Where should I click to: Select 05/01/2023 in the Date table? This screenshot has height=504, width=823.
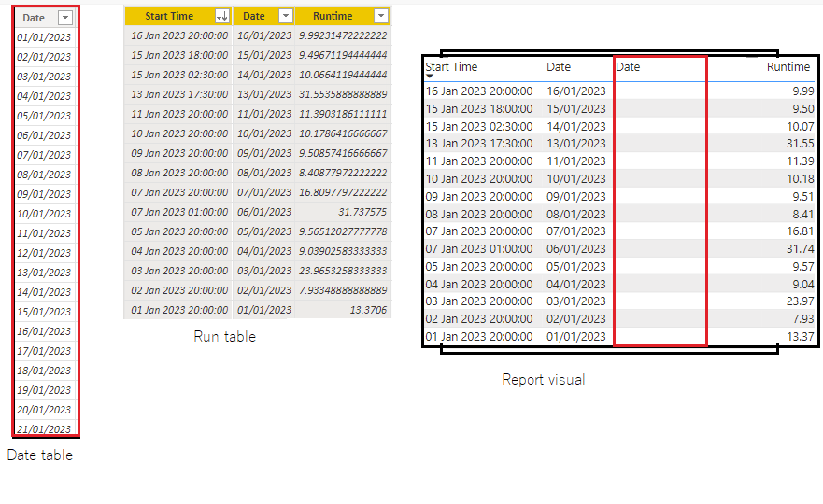coord(44,116)
